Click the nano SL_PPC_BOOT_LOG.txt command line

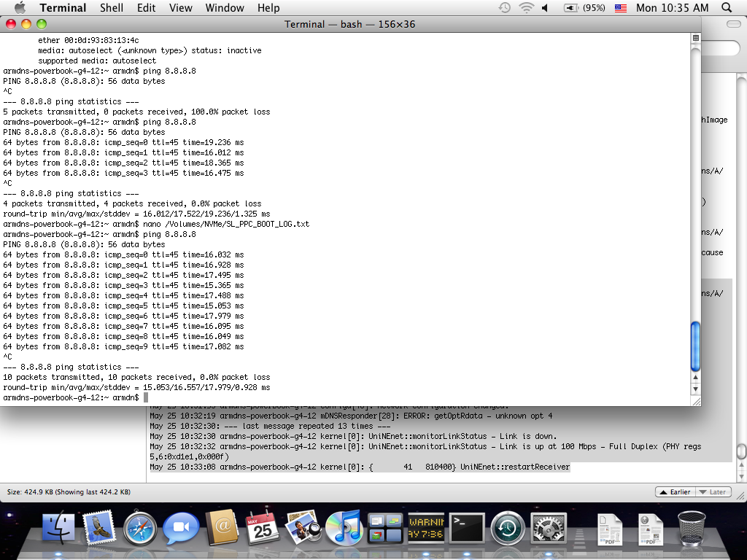[x=156, y=224]
